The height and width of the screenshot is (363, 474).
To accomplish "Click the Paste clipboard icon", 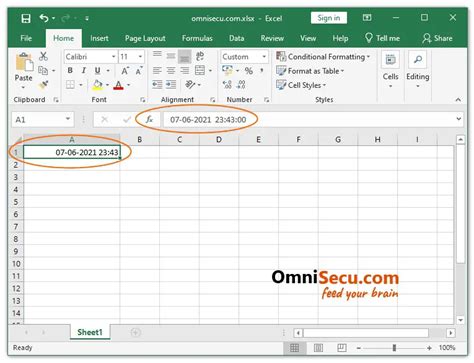I will click(24, 62).
